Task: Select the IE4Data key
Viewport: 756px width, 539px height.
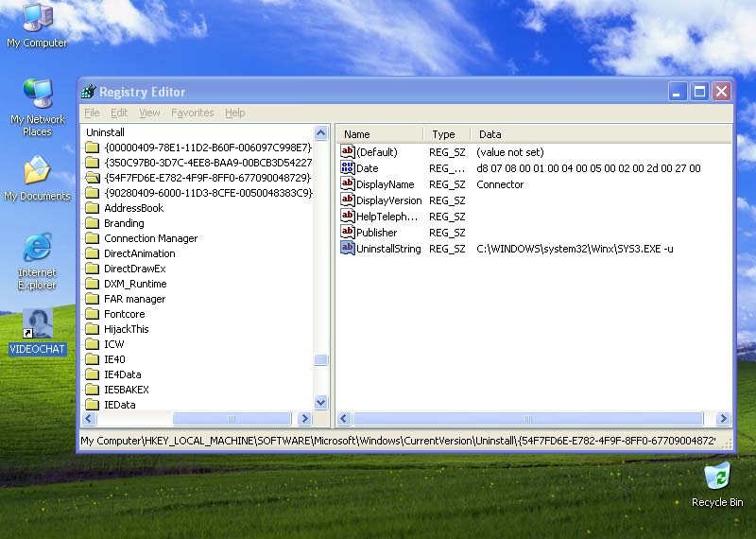Action: tap(123, 374)
